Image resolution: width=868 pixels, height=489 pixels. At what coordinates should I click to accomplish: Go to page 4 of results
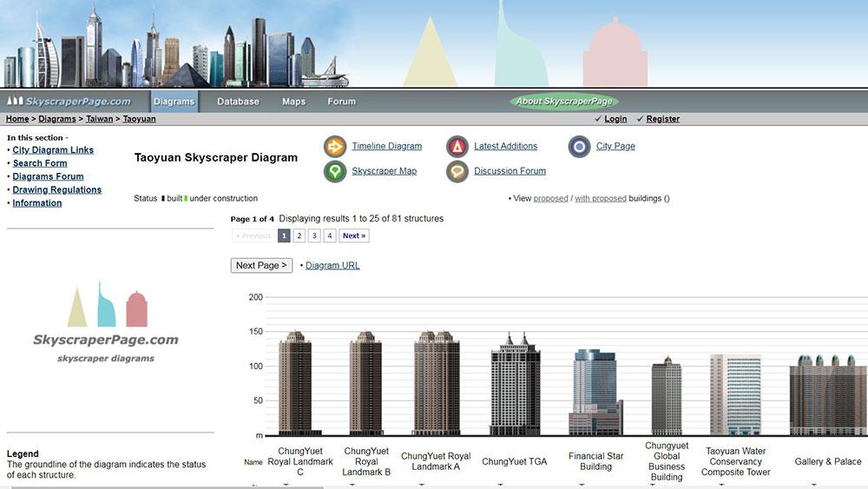pyautogui.click(x=329, y=235)
